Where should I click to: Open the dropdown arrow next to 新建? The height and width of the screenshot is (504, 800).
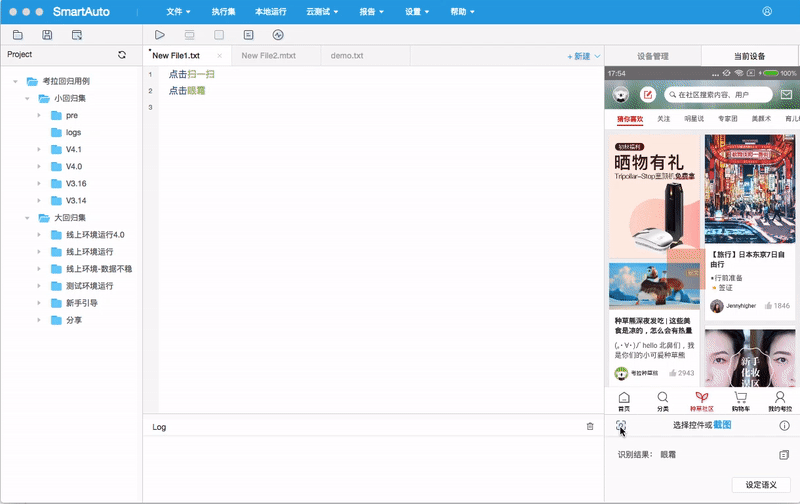tap(597, 56)
